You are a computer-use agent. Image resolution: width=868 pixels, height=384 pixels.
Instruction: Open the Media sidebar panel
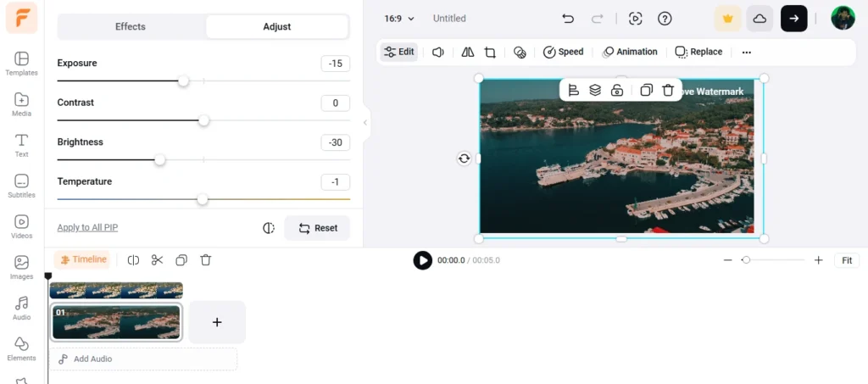[x=21, y=104]
